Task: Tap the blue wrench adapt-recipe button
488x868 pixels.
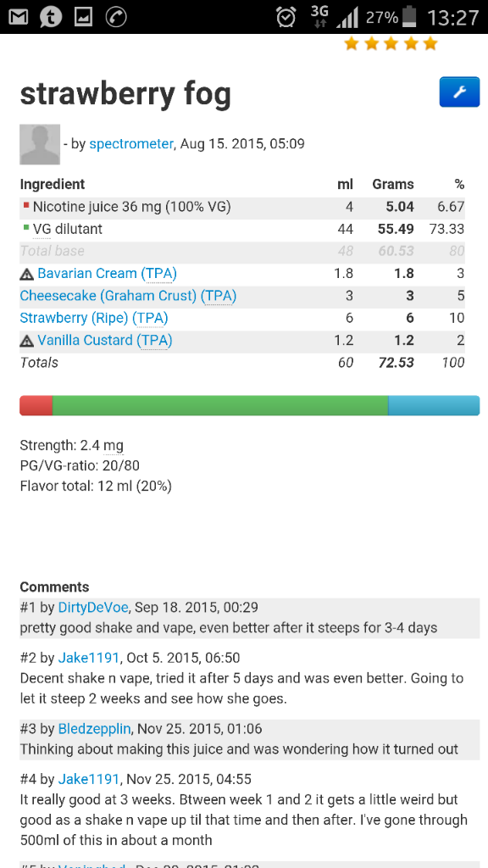Action: [x=459, y=92]
